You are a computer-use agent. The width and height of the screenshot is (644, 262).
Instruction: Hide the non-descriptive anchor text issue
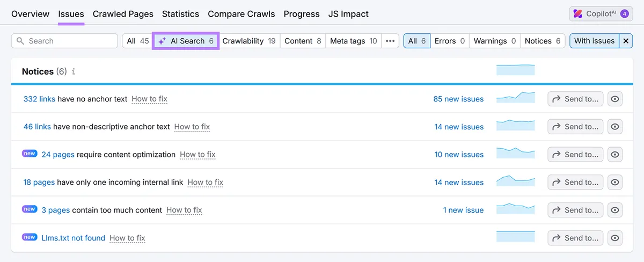(615, 127)
